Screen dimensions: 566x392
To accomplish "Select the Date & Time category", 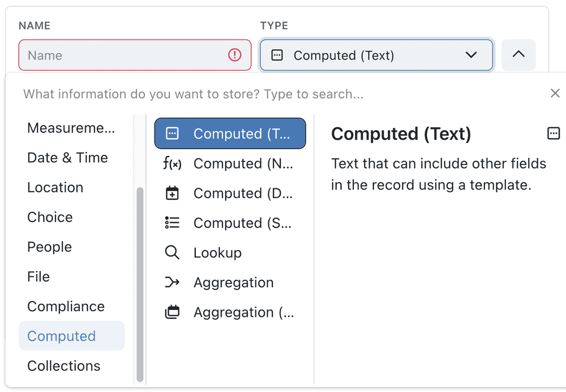I will click(67, 158).
